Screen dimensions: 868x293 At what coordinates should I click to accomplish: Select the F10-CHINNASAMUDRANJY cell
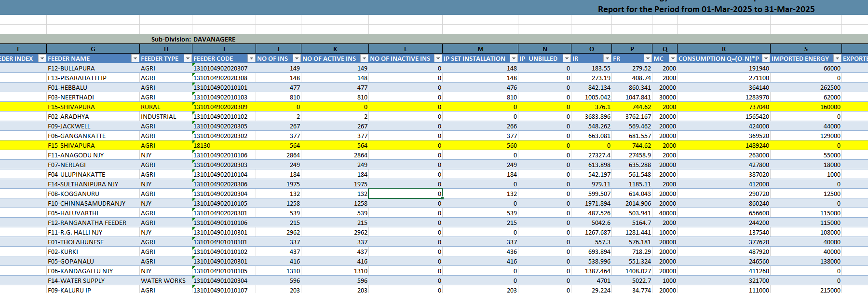[93, 203]
